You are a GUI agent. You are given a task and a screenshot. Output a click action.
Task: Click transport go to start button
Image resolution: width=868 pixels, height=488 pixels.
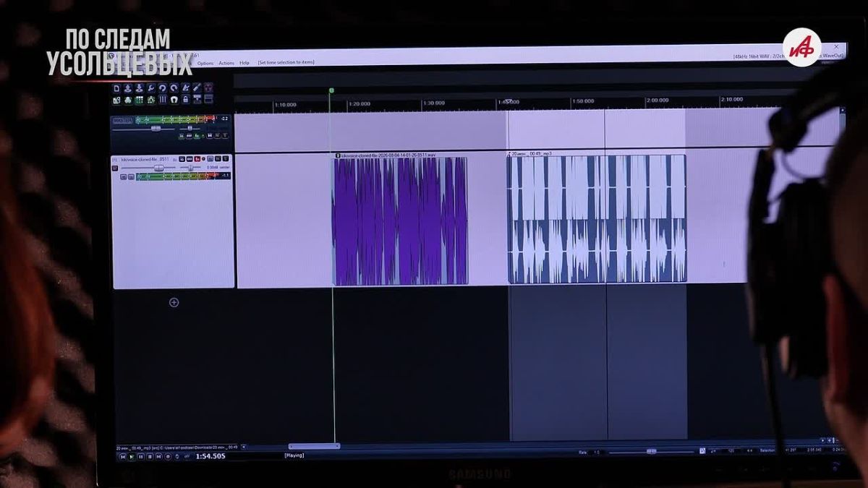[123, 456]
